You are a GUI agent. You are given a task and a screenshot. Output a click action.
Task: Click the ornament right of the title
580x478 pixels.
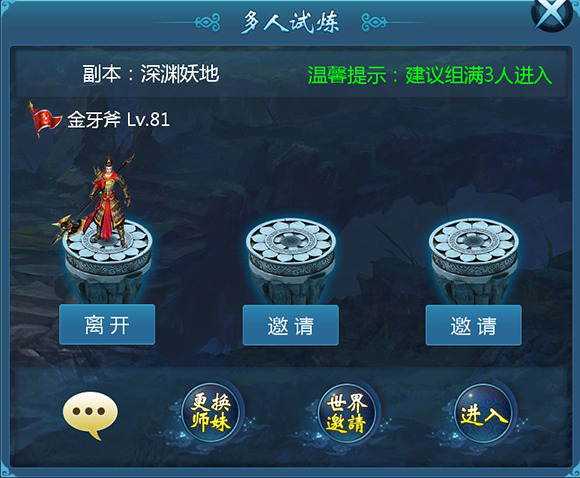point(374,22)
